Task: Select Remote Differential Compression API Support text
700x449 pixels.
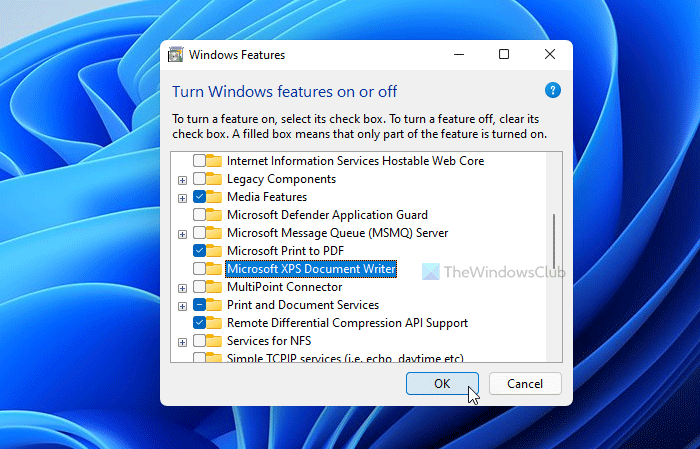Action: 347,323
